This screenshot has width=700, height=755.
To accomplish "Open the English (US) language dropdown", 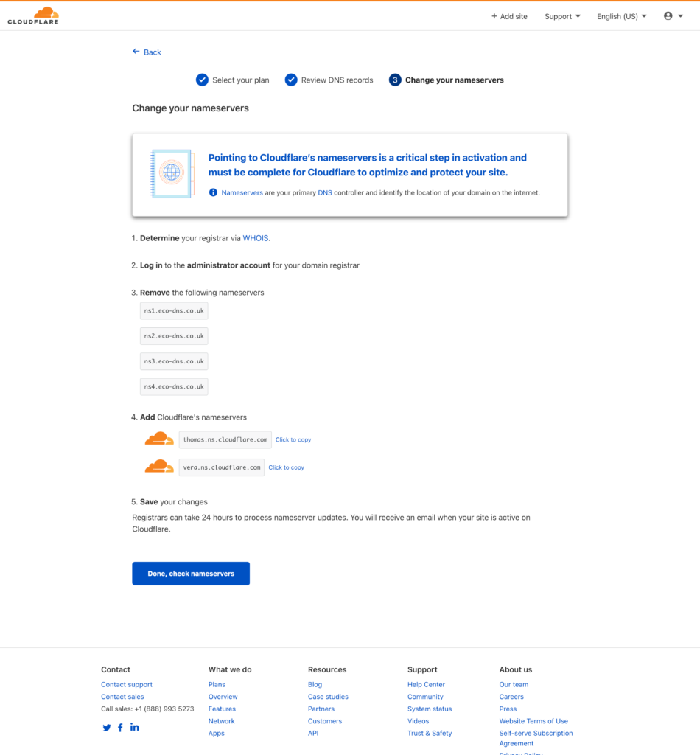I will [620, 15].
